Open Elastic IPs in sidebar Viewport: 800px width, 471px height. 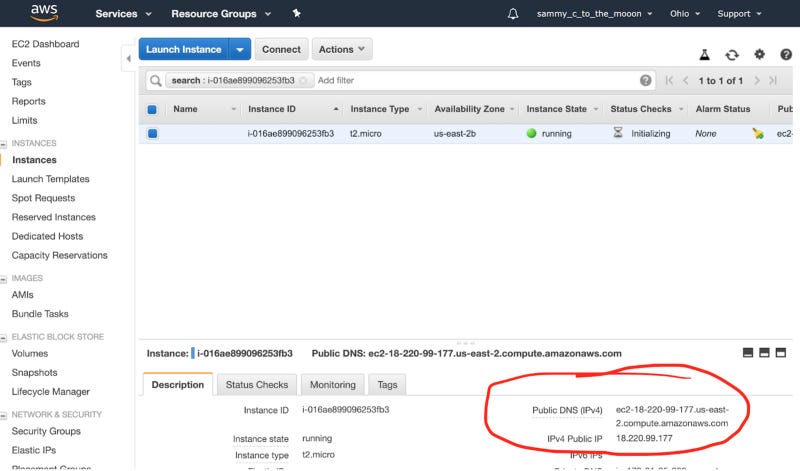click(34, 450)
